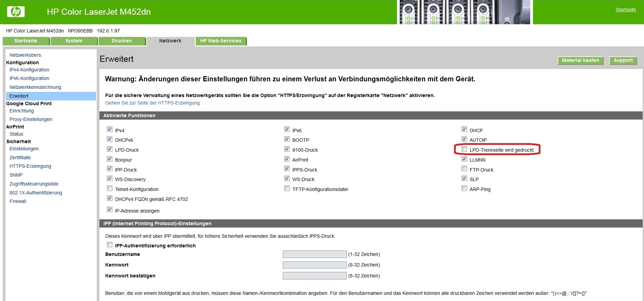
Task: Open AirPrint Status page
Action: (16, 134)
